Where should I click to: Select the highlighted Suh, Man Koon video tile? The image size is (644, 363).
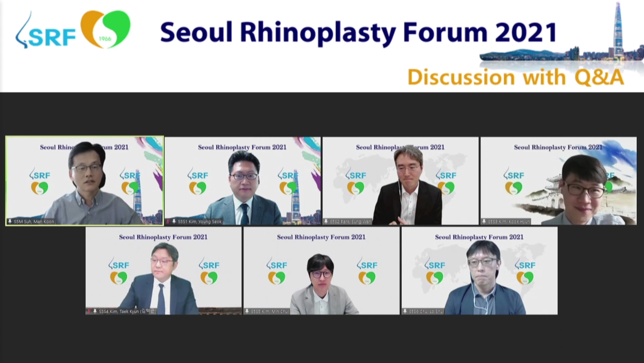point(85,180)
